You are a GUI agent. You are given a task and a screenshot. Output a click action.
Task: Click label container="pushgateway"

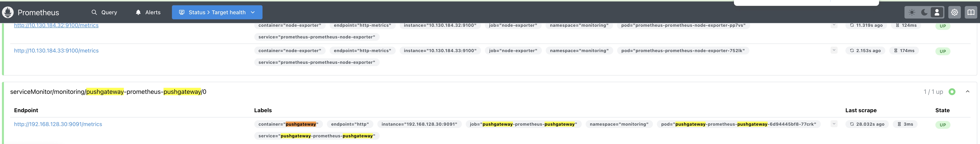[x=288, y=124]
